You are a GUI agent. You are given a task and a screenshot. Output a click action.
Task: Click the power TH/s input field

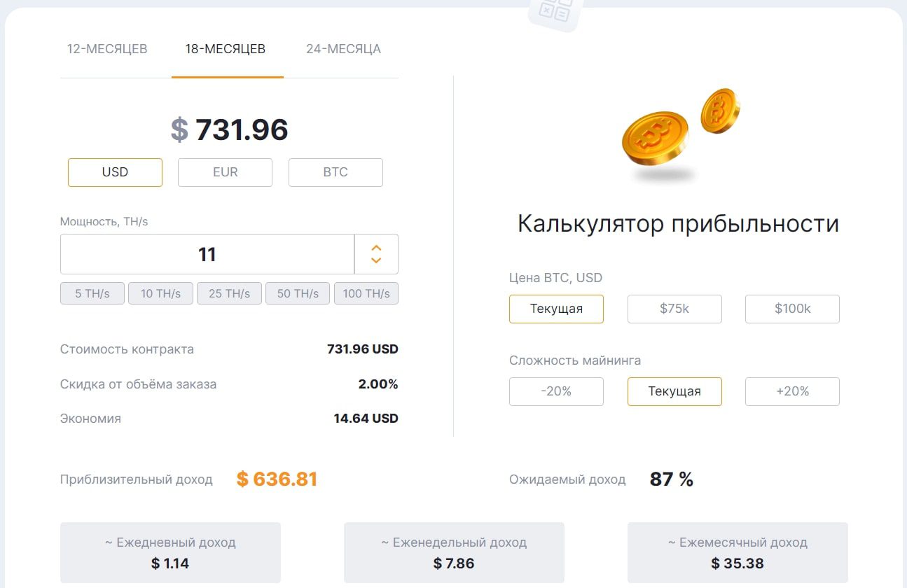point(207,254)
